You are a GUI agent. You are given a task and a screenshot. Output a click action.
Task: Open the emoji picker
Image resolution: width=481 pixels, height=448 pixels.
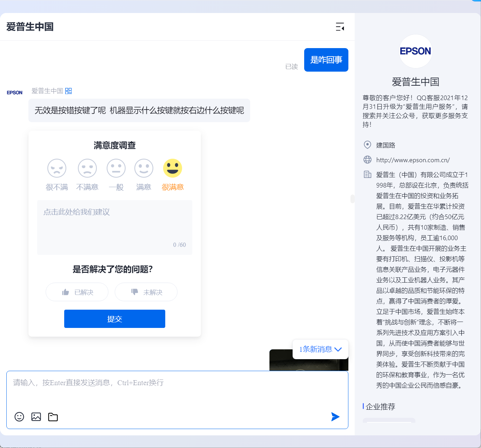tap(19, 417)
